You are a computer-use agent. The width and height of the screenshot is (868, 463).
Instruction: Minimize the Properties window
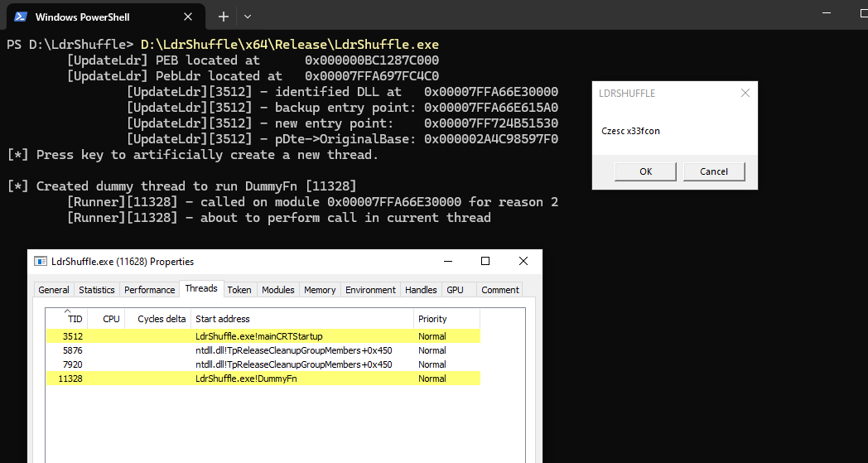click(448, 261)
